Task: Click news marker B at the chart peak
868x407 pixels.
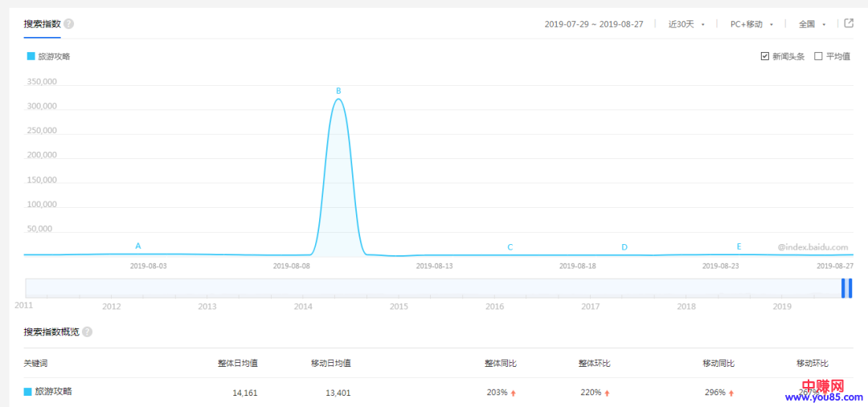Action: coord(338,91)
